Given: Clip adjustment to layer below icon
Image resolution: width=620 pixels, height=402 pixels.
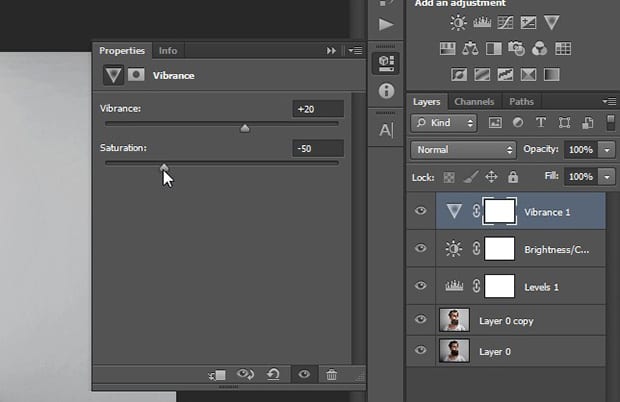Looking at the screenshot, I should click(x=217, y=375).
